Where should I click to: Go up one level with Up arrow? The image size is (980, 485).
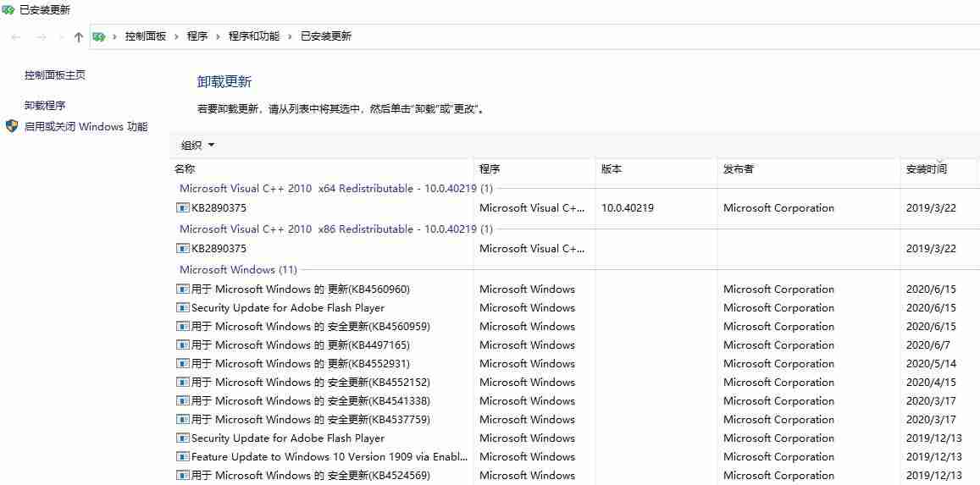point(78,37)
